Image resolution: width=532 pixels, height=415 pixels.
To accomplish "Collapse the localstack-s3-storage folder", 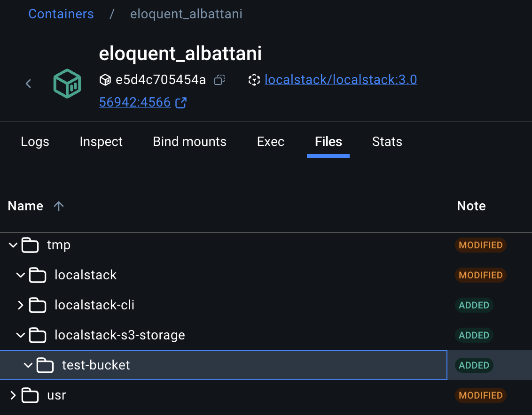I will pos(20,335).
